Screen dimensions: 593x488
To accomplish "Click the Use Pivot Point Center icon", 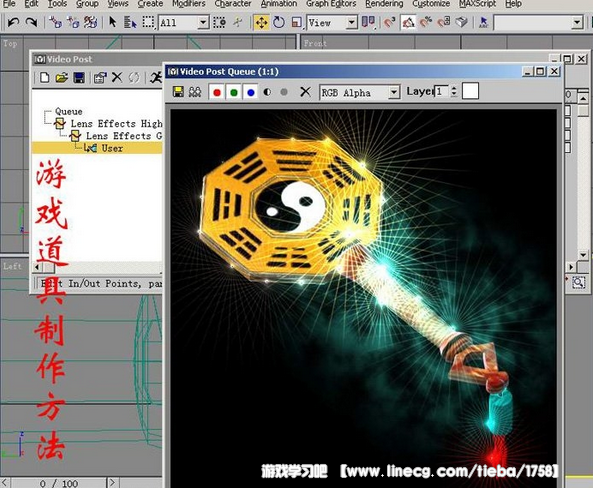I will [368, 22].
